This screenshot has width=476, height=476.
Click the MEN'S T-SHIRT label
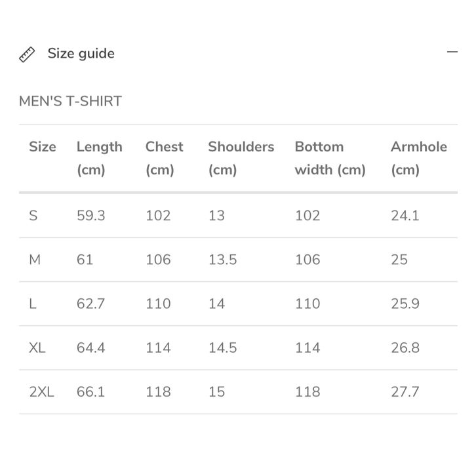70,102
